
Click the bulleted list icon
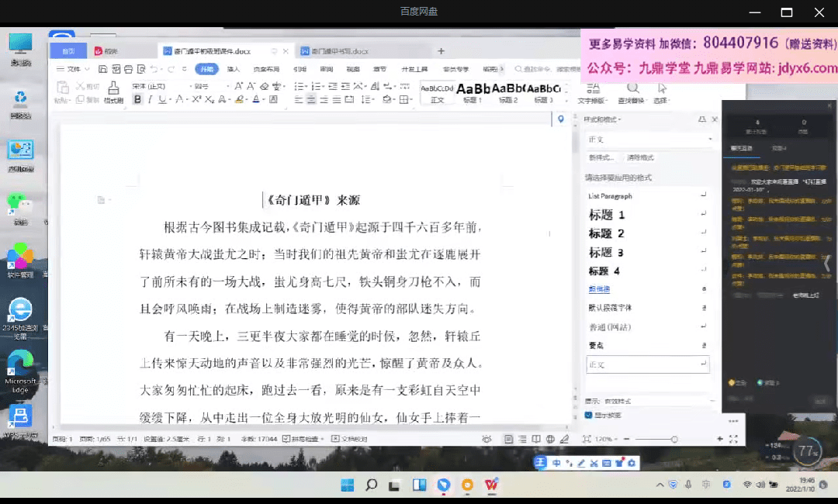299,86
